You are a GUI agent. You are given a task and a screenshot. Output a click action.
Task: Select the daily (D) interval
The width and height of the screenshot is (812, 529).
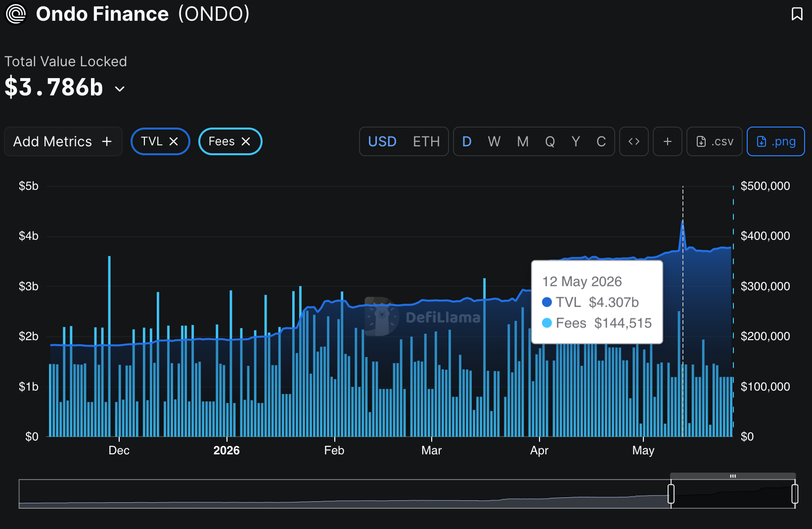click(x=467, y=142)
